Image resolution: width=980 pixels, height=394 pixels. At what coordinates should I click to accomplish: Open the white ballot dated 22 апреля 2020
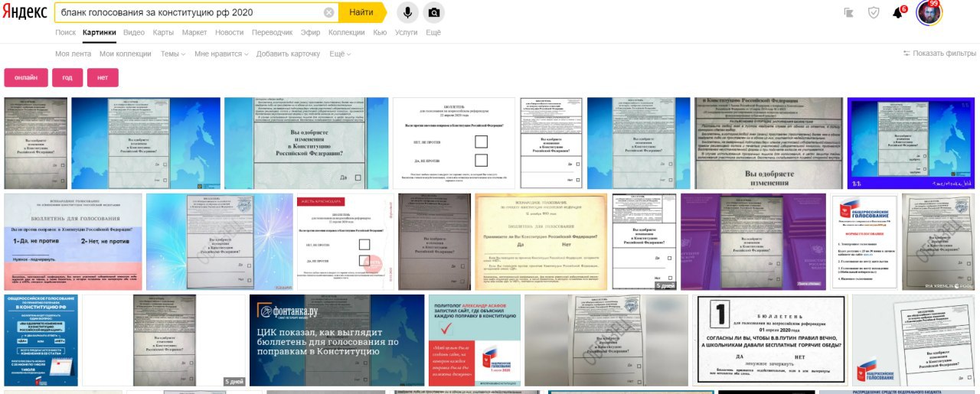tap(454, 143)
